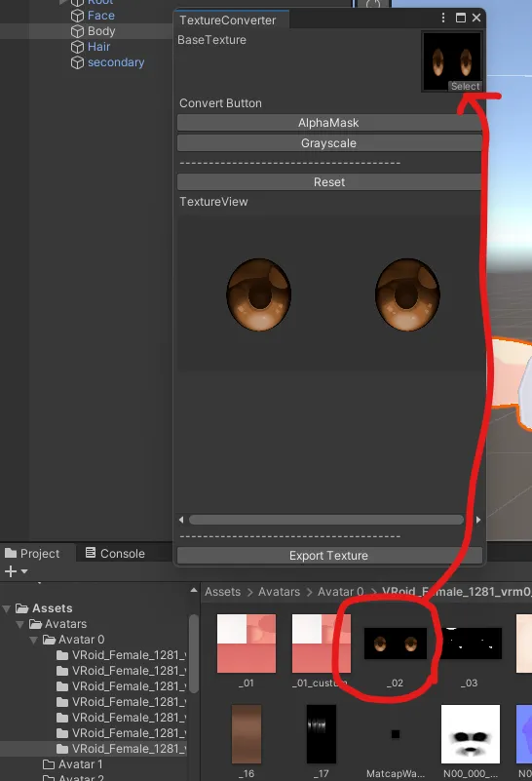Click the Assets folder icon
Viewport: 532px width, 781px height.
coord(21,608)
